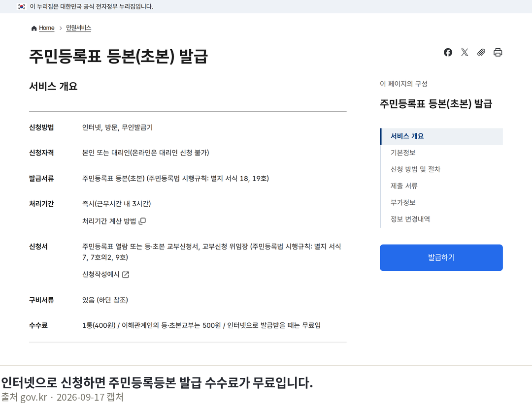Open the 처리기간 계산 방법 popup icon
The width and height of the screenshot is (532, 408).
142,221
